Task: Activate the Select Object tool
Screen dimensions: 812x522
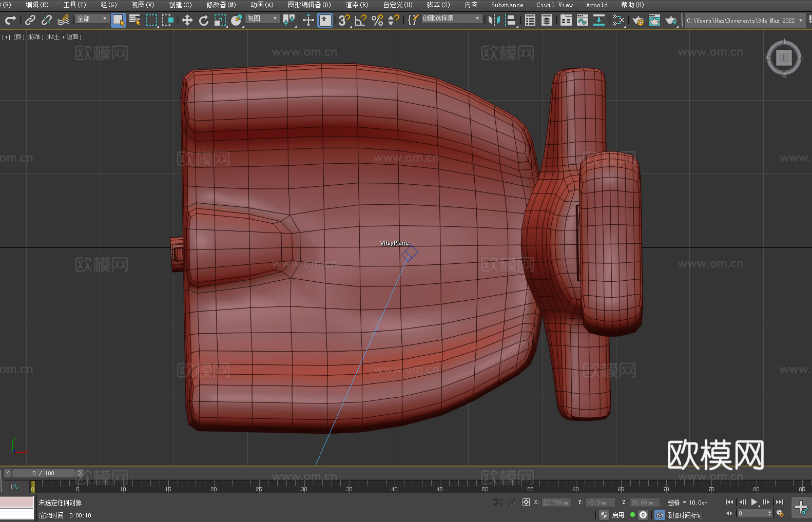Action: 118,20
